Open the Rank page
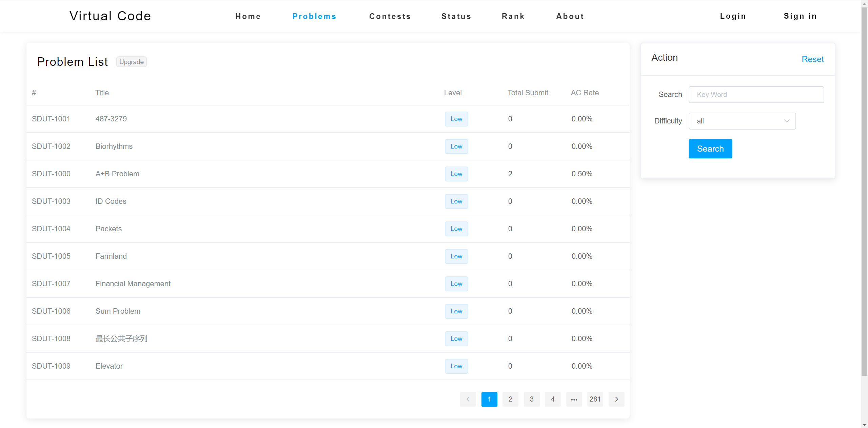The image size is (868, 428). [x=513, y=16]
